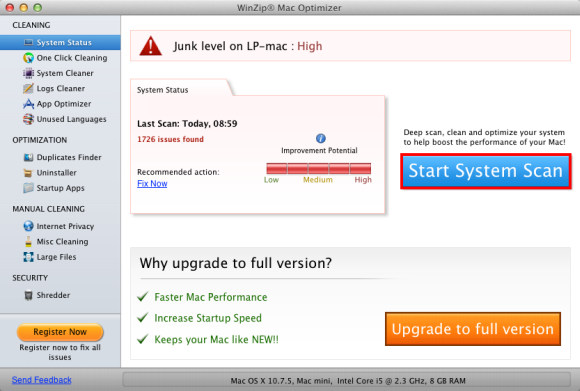Click the Misc Cleaning brush icon
The width and height of the screenshot is (580, 391).
(28, 242)
